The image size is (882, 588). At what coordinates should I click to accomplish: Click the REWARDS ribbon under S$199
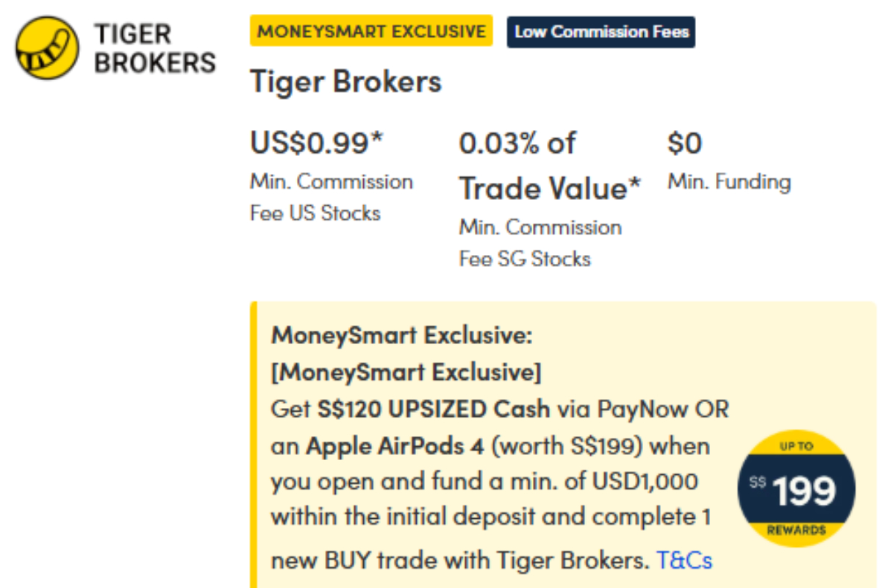796,530
